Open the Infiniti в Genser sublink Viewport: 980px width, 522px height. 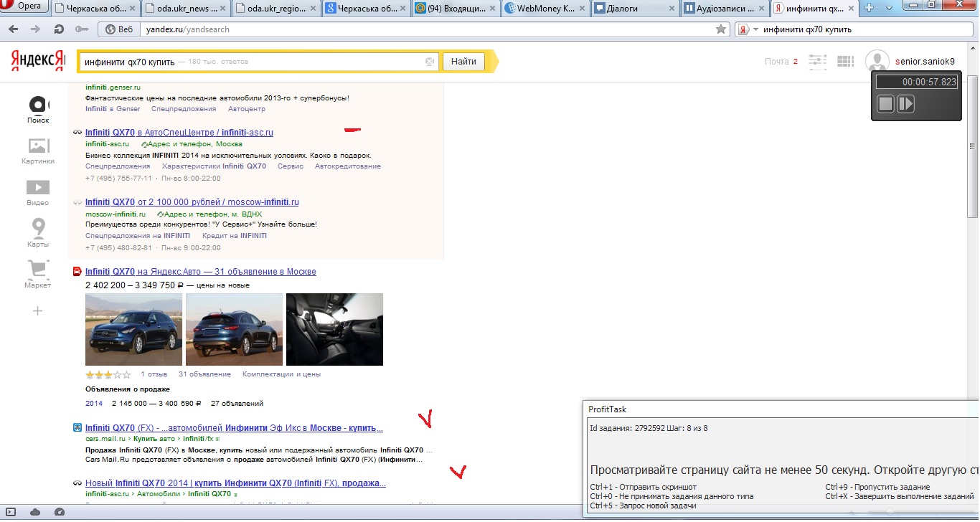(113, 109)
